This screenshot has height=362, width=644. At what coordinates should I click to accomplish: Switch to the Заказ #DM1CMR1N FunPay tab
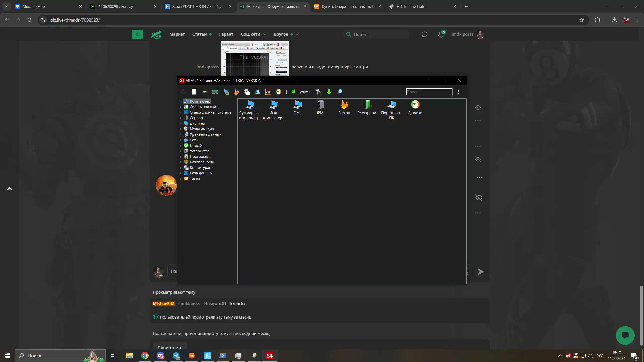pyautogui.click(x=198, y=7)
